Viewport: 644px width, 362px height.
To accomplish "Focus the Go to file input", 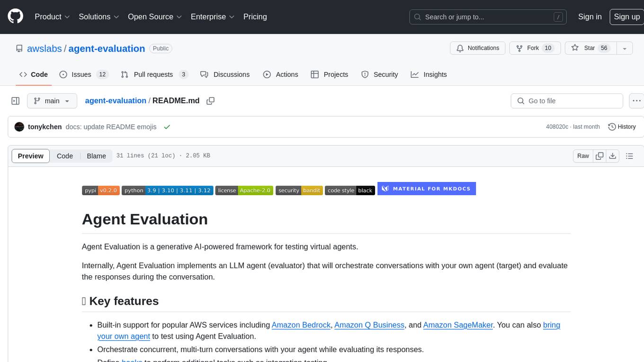I will pyautogui.click(x=567, y=101).
